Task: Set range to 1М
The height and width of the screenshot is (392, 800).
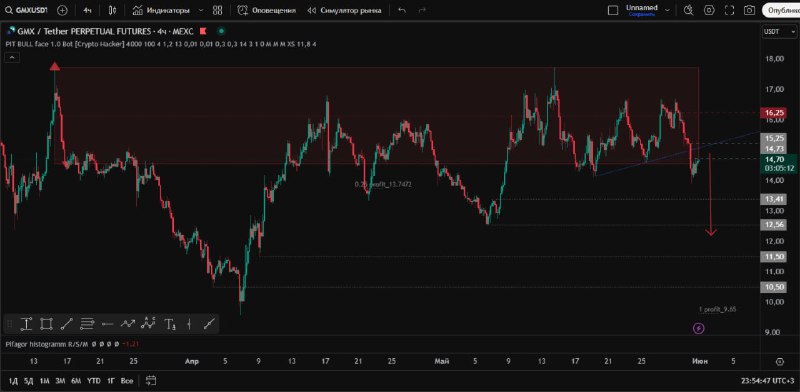Action: 44,381
